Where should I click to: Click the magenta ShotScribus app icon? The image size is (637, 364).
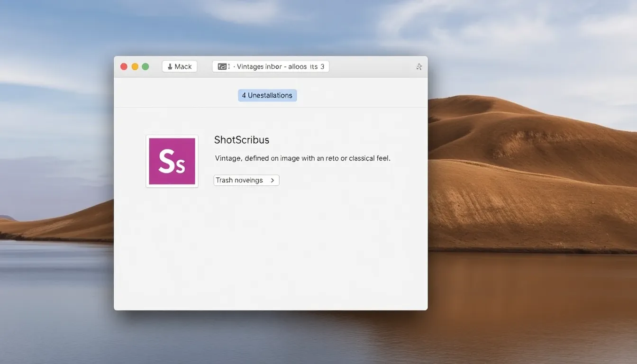pos(172,161)
